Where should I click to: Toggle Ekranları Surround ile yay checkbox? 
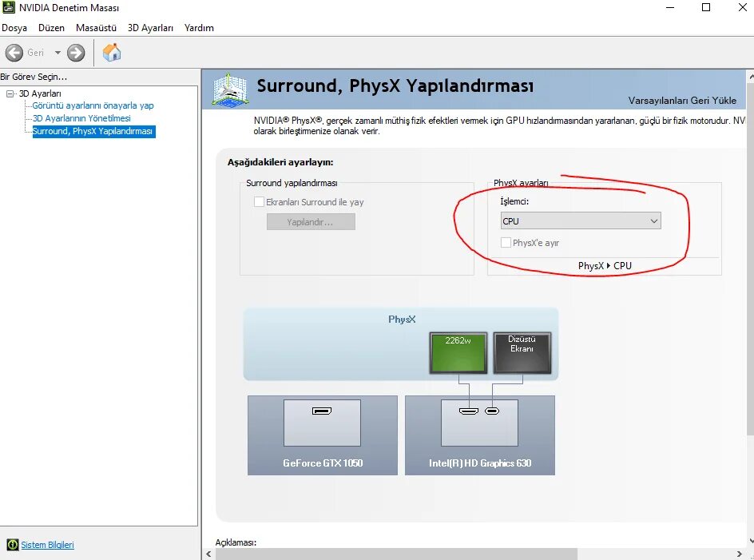pos(259,201)
